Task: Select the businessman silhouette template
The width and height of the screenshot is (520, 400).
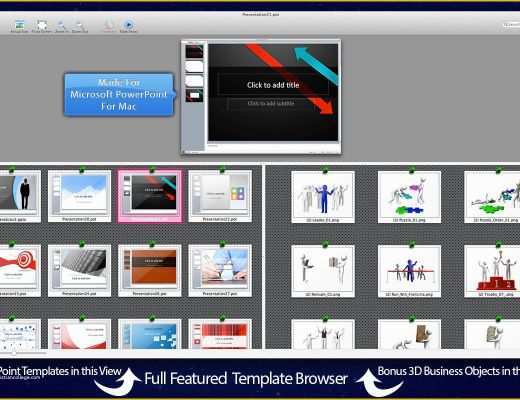Action: 20,196
